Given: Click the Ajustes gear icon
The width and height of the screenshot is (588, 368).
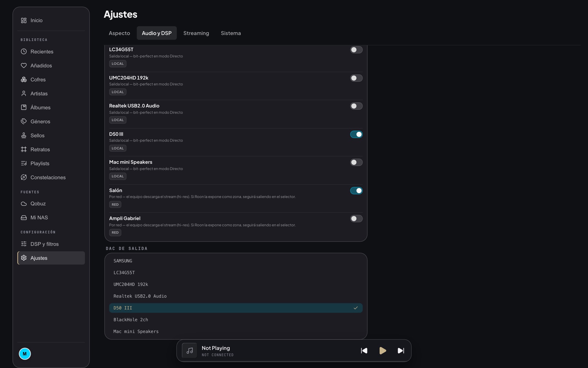Looking at the screenshot, I should coord(24,258).
